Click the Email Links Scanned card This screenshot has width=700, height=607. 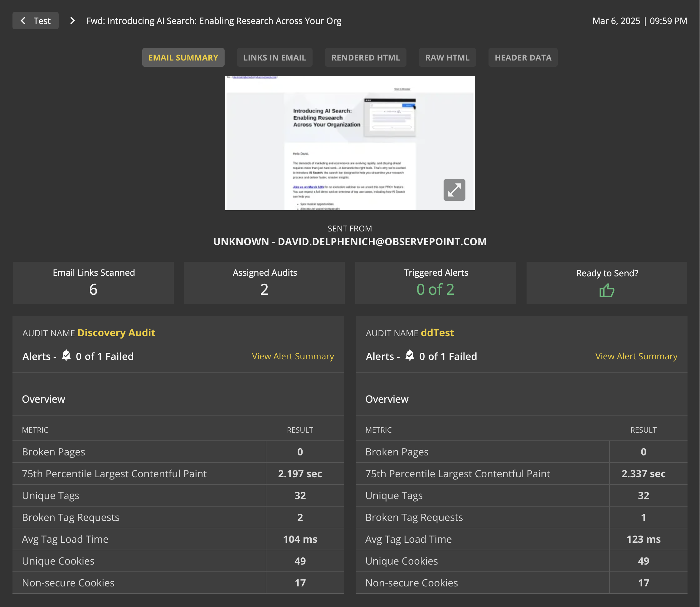pyautogui.click(x=93, y=283)
